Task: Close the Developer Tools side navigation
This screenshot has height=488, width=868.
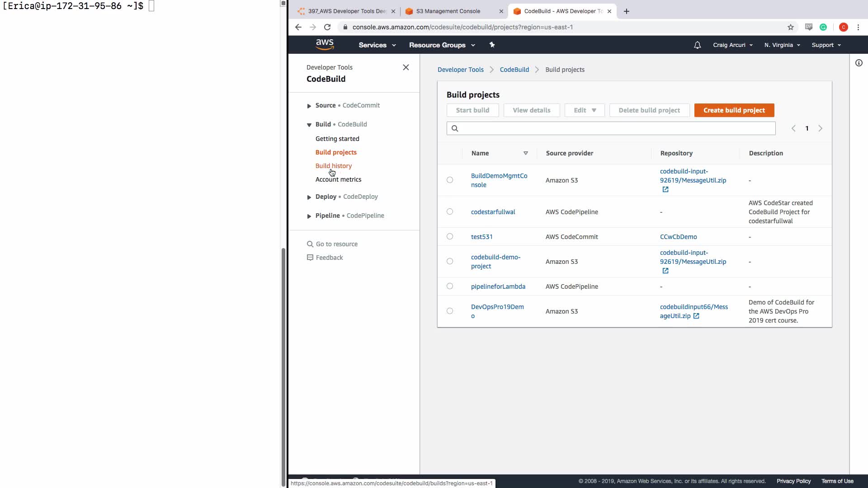Action: [406, 67]
